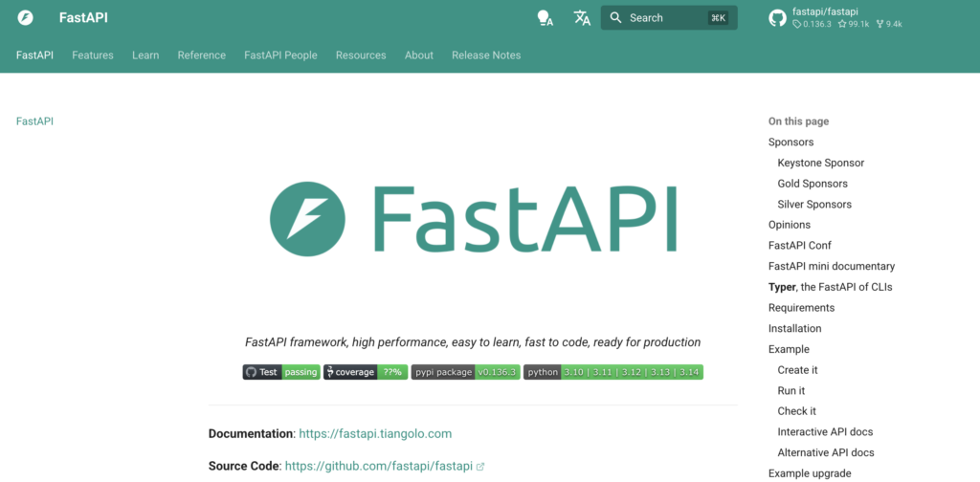Jump to Check it subsection

[x=797, y=411]
